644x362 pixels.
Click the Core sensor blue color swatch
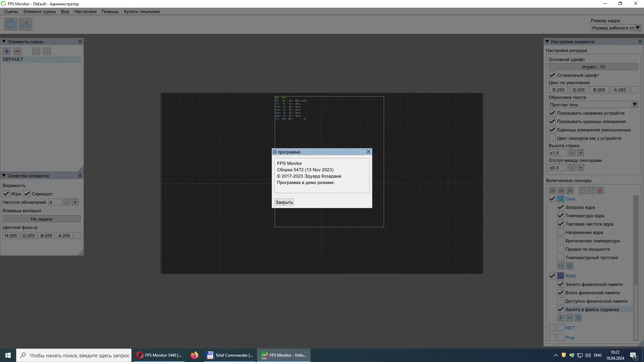pyautogui.click(x=560, y=199)
